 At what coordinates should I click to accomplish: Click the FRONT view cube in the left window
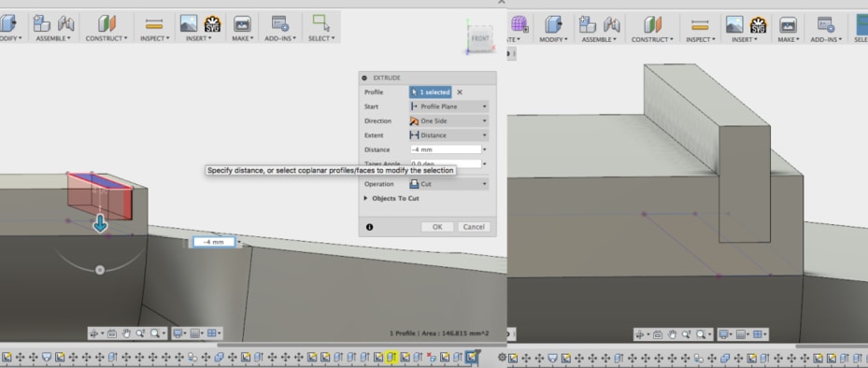point(480,38)
